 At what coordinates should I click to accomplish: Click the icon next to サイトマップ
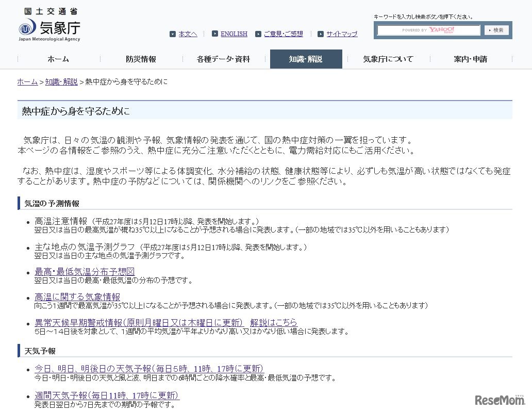click(x=321, y=34)
